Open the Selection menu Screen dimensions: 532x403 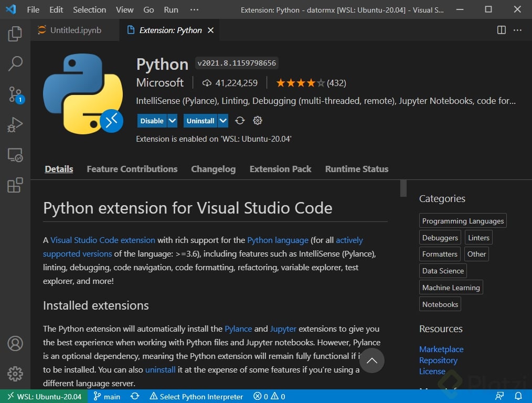(x=90, y=9)
